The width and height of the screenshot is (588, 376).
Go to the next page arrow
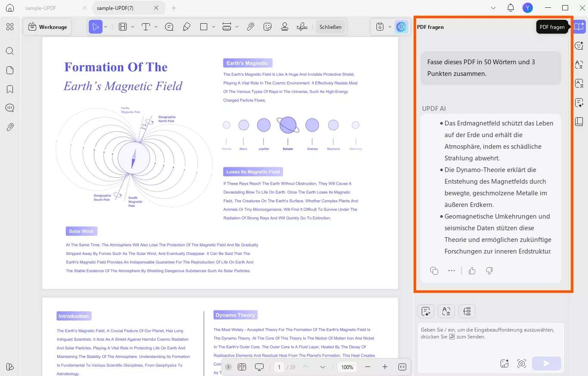pyautogui.click(x=322, y=367)
